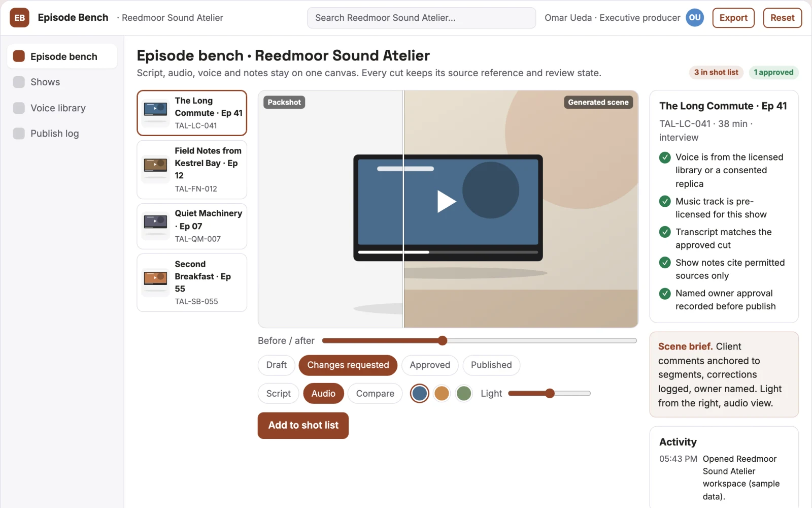Click the Export button
The width and height of the screenshot is (812, 508).
click(733, 18)
